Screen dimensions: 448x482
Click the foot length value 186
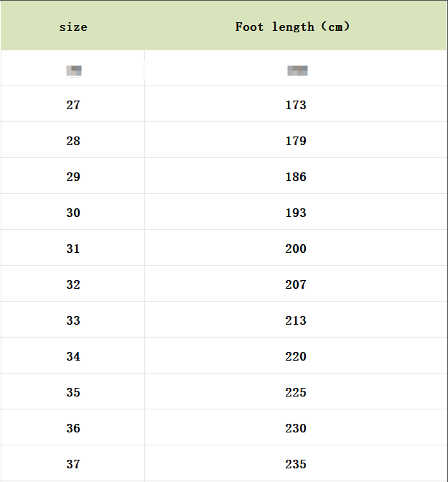point(296,177)
